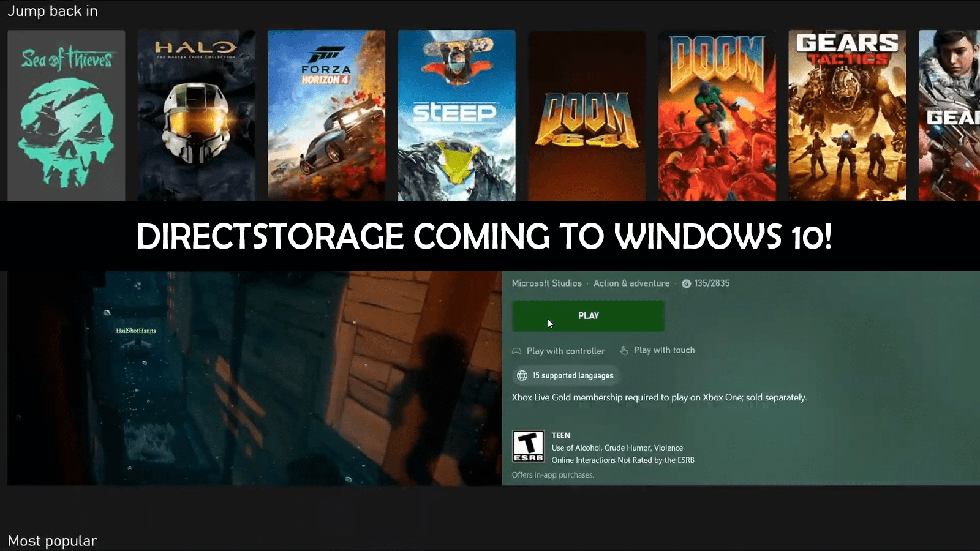Open the DOOM 64 game tile
This screenshot has width=980, height=551.
pos(587,116)
